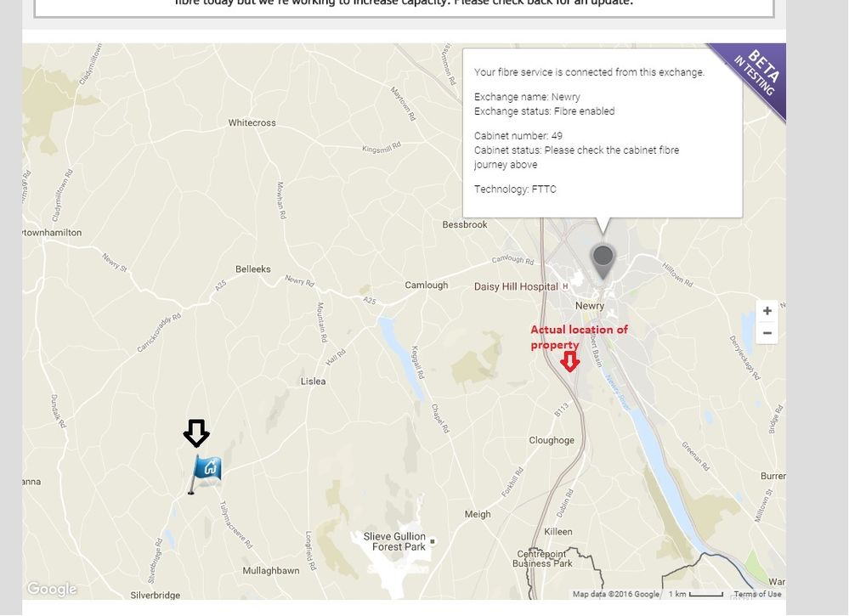Click the B113 road label
849x616 pixels.
562,410
